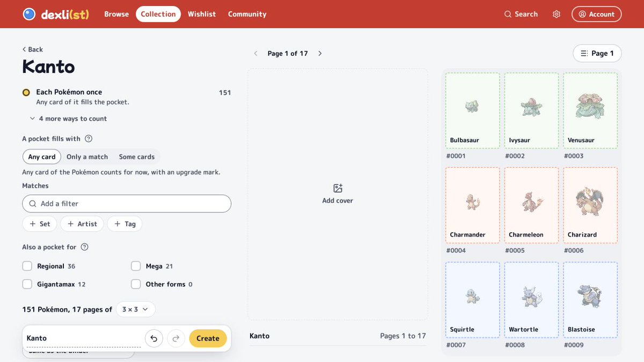Click the #0009 number label

tap(574, 345)
